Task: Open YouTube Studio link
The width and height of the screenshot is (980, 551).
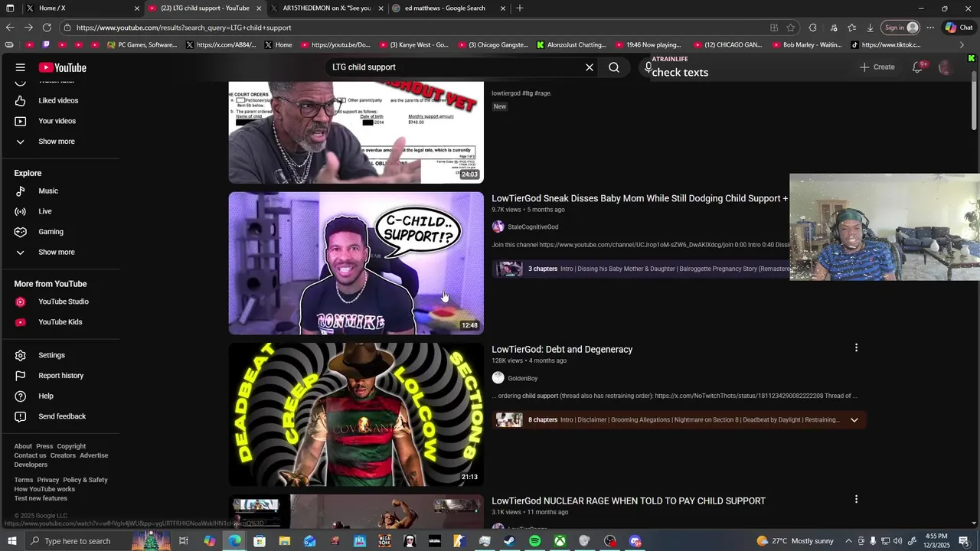Action: pyautogui.click(x=64, y=302)
